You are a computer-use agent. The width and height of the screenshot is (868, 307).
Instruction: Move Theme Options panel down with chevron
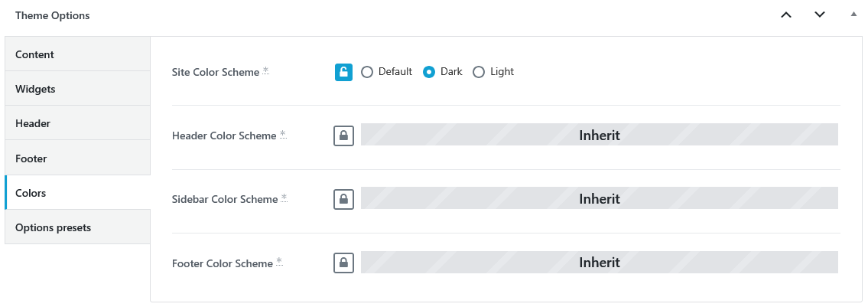820,15
